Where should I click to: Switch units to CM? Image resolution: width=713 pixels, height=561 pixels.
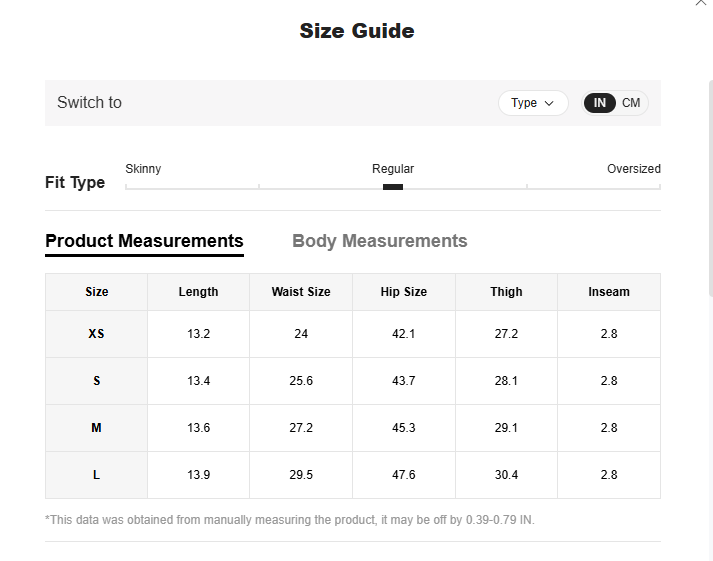click(x=631, y=103)
